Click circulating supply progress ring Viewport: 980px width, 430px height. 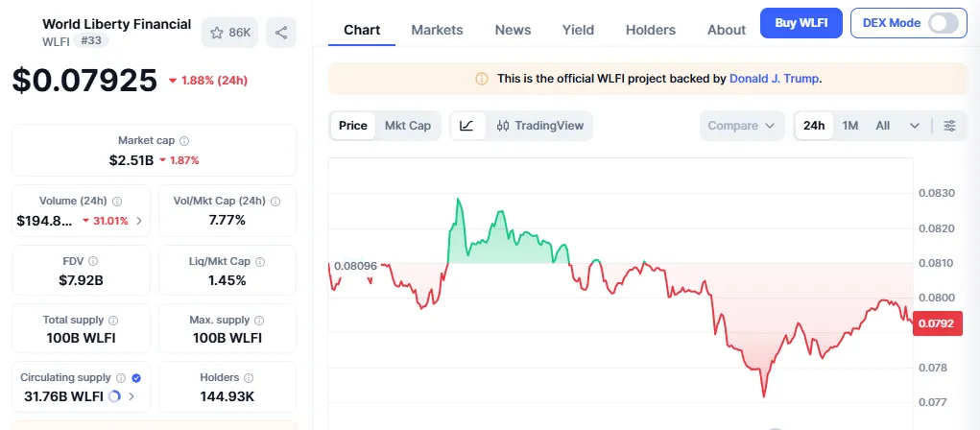(114, 395)
